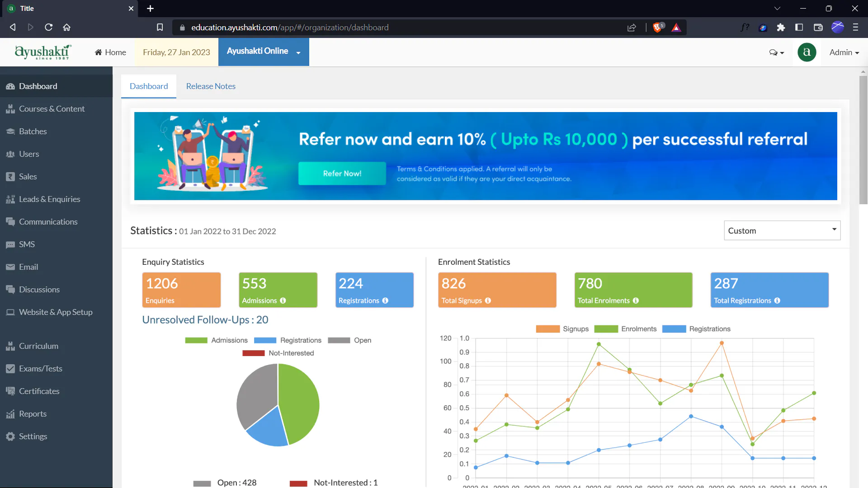Viewport: 868px width, 488px height.
Task: Click the Certificates sidebar icon
Action: (x=10, y=391)
